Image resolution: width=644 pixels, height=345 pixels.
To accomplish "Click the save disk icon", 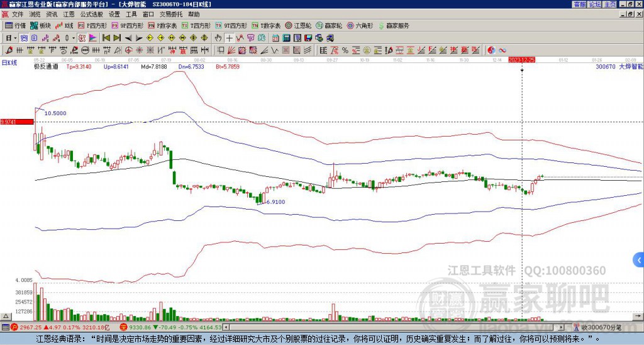I will pyautogui.click(x=308, y=38).
